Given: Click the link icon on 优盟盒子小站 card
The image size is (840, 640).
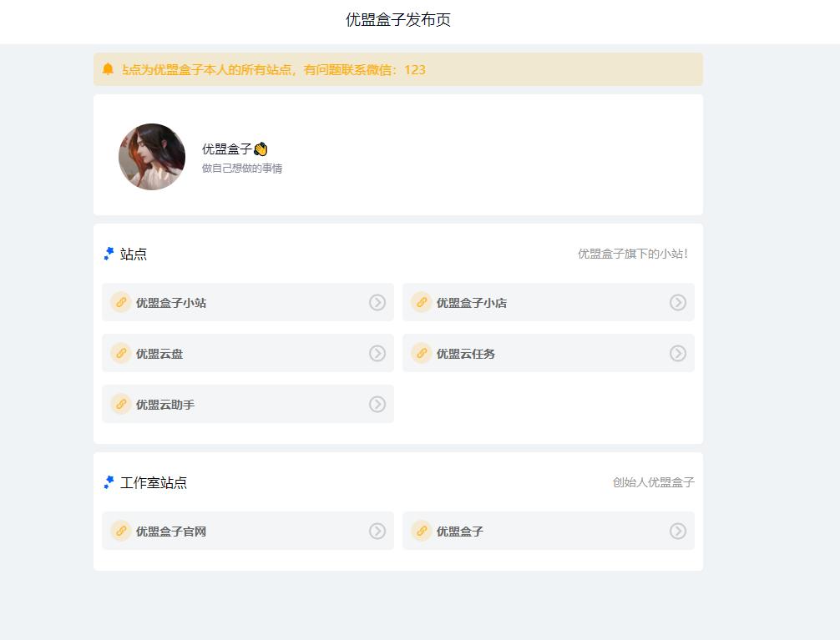Looking at the screenshot, I should (x=120, y=302).
